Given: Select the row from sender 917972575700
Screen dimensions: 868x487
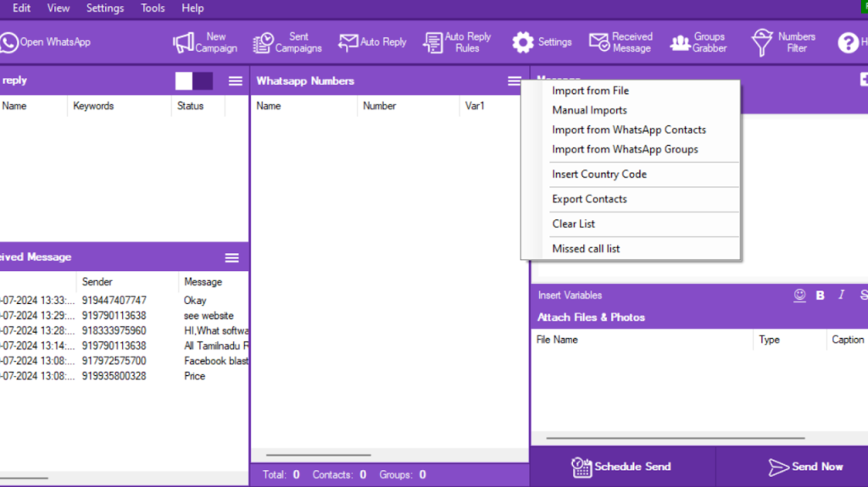Looking at the screenshot, I should tap(125, 361).
